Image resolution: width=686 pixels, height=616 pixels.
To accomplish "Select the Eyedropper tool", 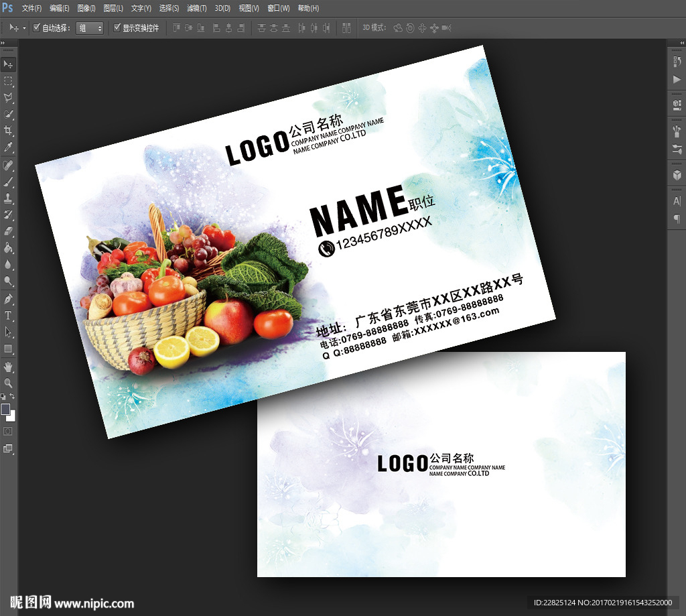I will [8, 147].
